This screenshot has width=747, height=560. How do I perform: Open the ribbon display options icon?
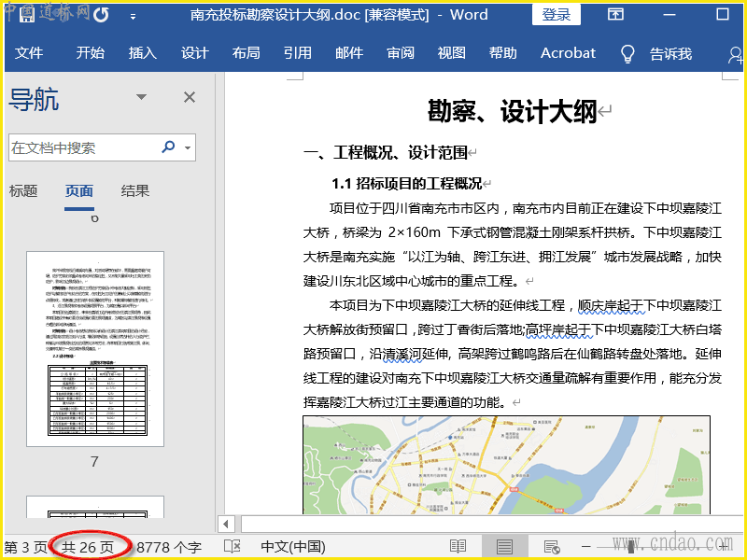[615, 15]
